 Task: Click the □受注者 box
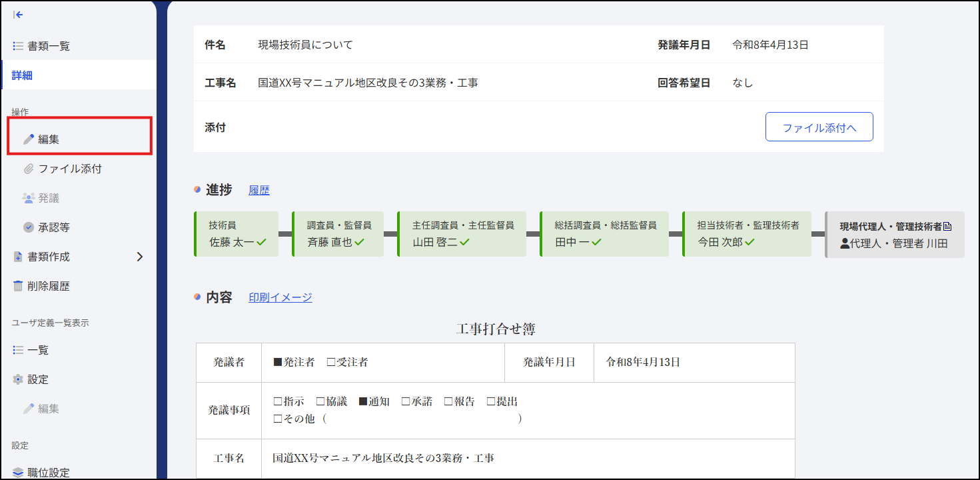tap(331, 363)
